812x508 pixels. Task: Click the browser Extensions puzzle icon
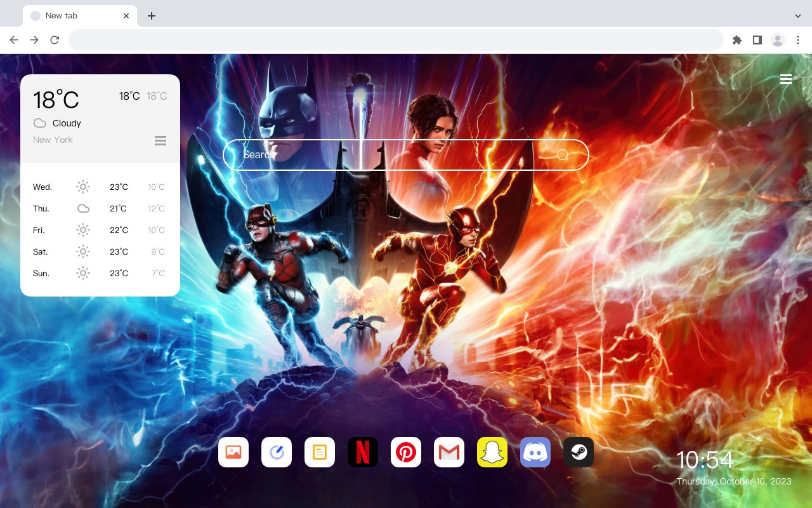[x=737, y=40]
